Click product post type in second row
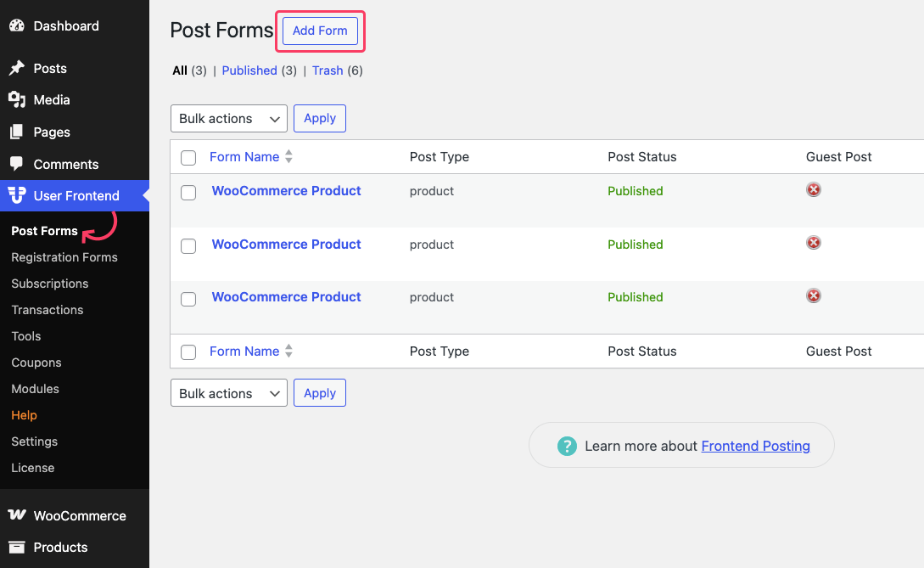 point(431,245)
